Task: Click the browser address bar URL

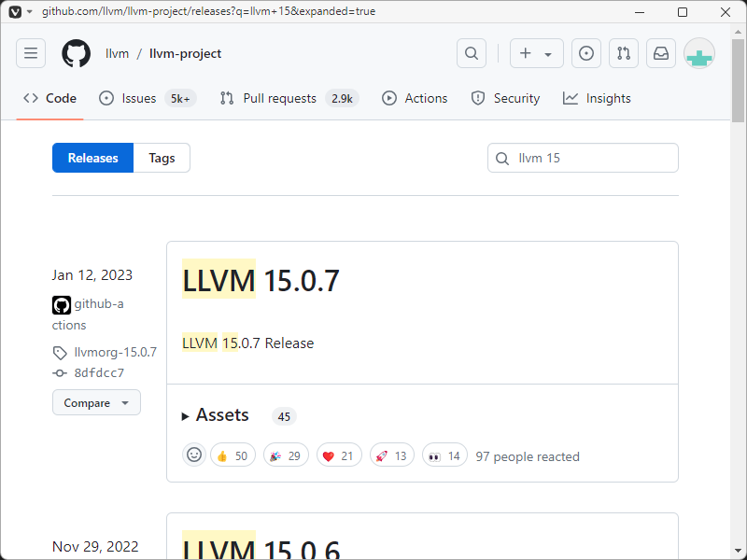Action: (x=208, y=11)
